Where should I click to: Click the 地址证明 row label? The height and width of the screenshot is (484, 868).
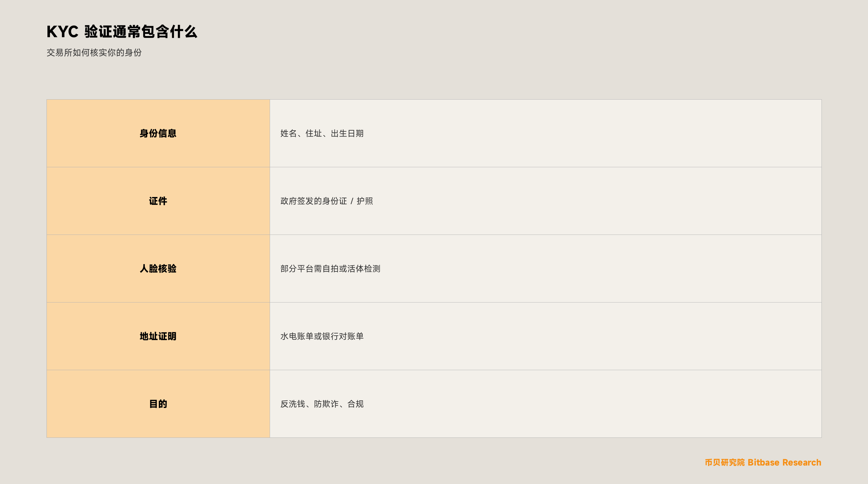pyautogui.click(x=158, y=336)
